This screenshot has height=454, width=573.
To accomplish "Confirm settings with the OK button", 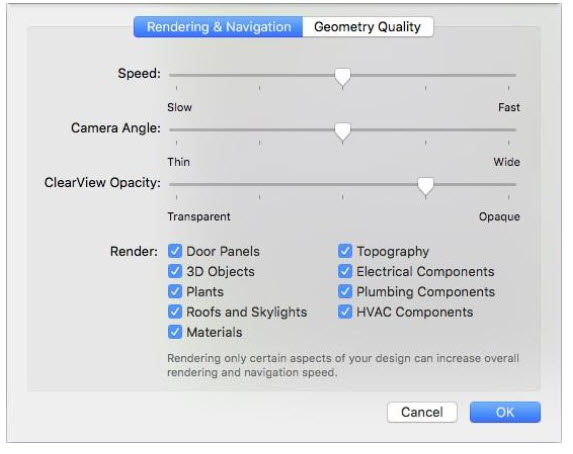I will coord(505,412).
